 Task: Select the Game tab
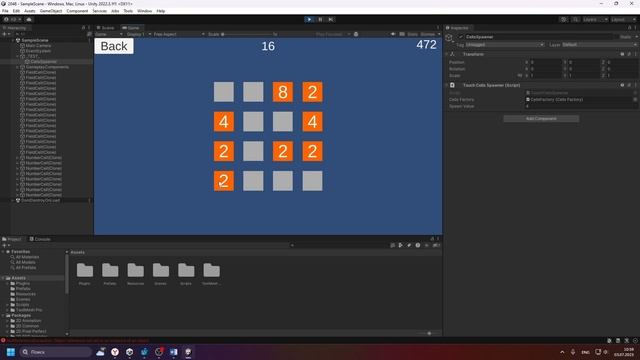coord(131,28)
